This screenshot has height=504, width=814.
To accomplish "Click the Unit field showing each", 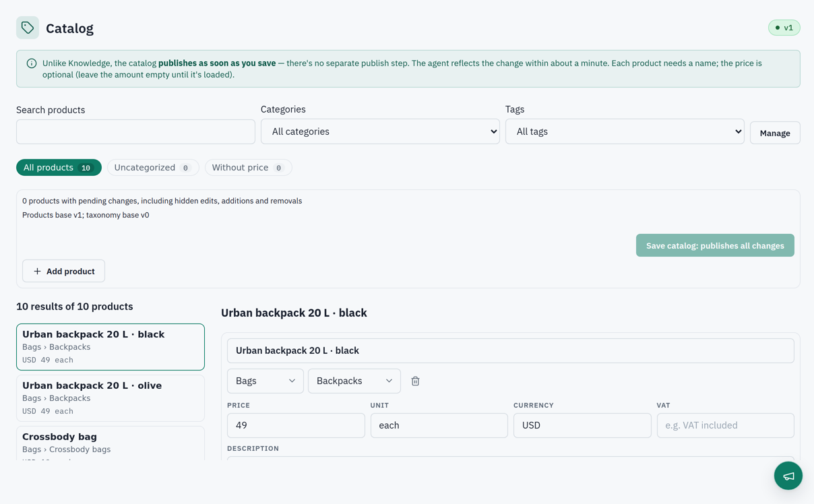I will pos(439,425).
